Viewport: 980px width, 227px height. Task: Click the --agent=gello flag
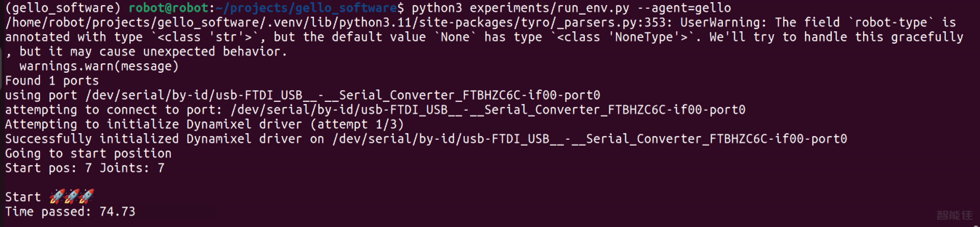coord(684,8)
